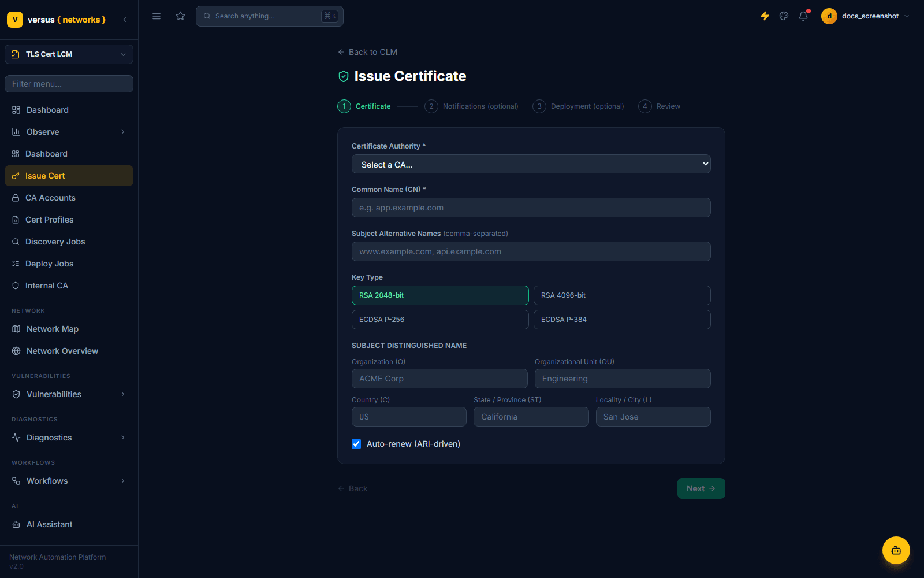Open the notifications bell
The height and width of the screenshot is (578, 924).
point(803,16)
